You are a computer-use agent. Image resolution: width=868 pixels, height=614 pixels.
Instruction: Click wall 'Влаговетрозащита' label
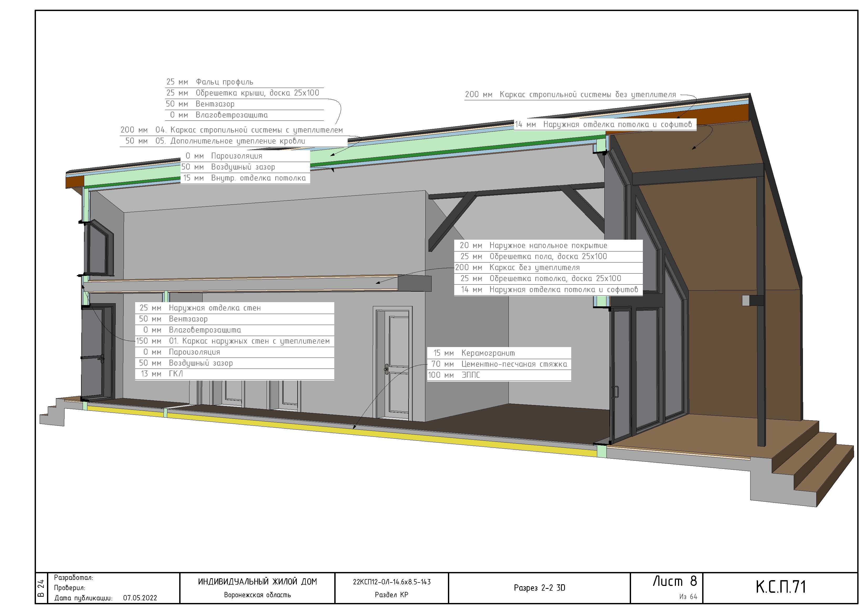204,330
